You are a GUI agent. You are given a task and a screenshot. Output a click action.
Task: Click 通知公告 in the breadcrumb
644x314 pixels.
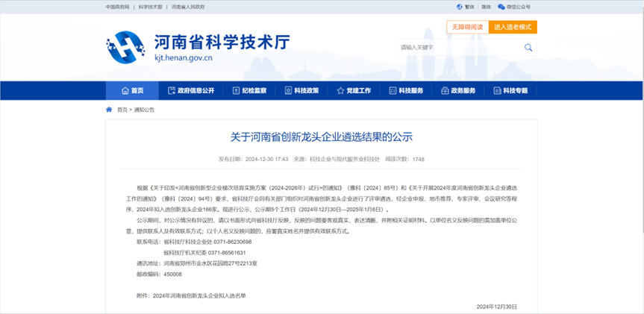coord(144,110)
